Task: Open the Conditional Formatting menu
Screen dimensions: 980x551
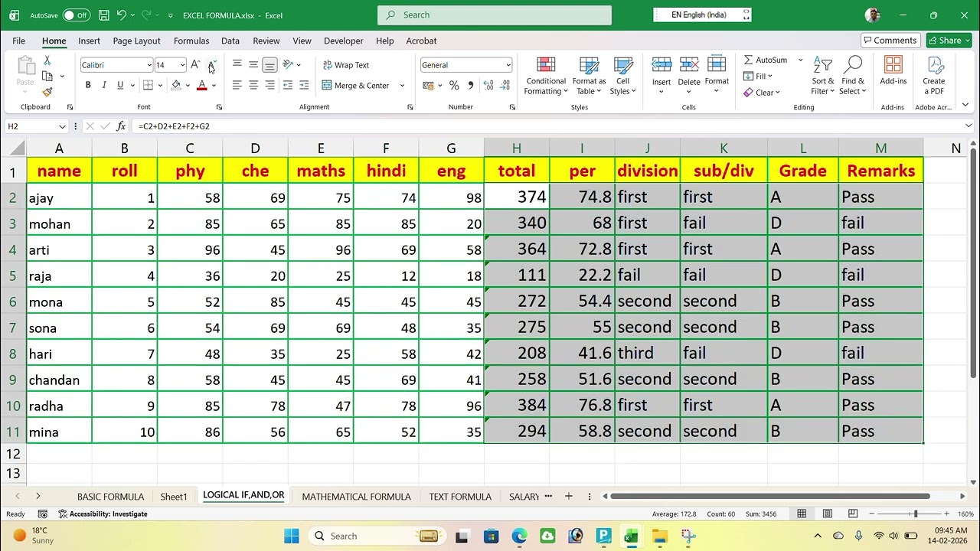Action: pos(546,75)
